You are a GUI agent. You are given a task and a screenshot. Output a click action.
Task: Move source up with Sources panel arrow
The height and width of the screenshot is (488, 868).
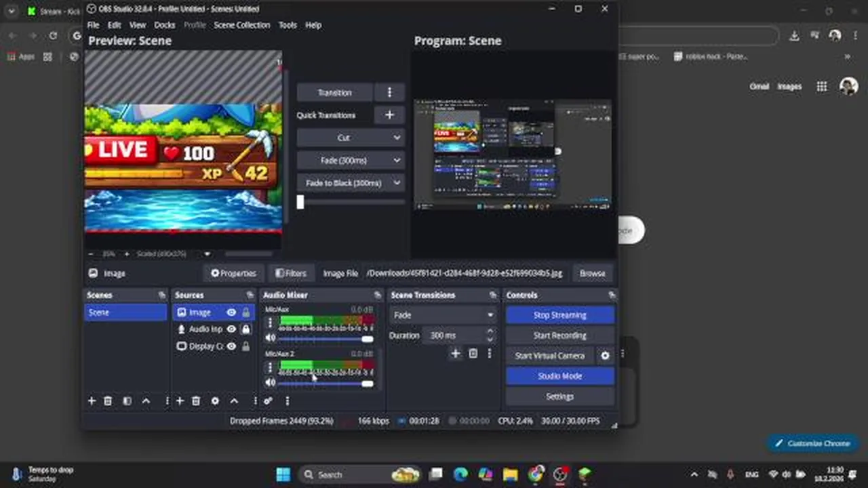coord(234,401)
